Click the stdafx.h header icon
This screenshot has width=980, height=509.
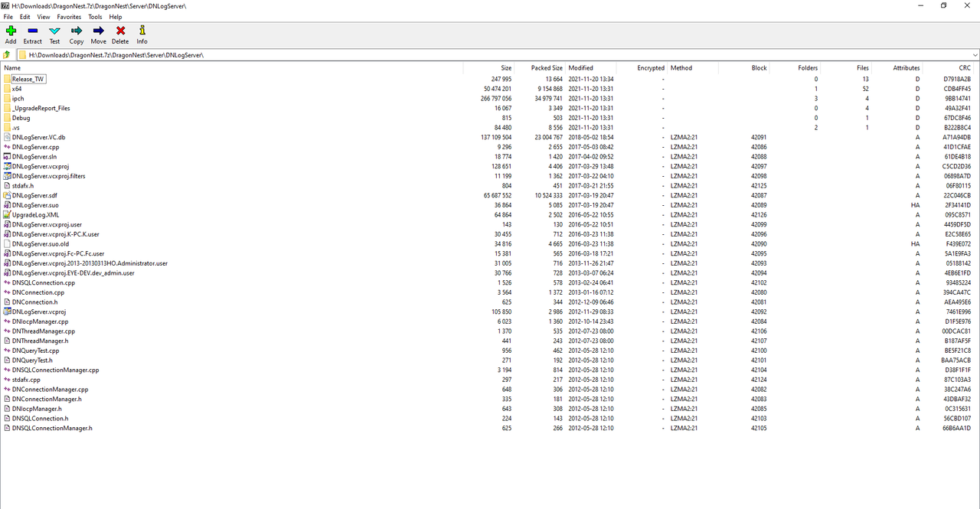click(x=7, y=185)
